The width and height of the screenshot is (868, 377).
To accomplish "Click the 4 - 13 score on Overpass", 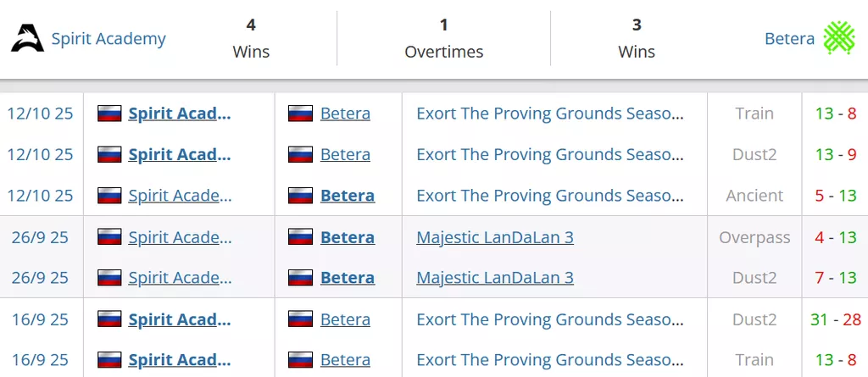I will 835,237.
